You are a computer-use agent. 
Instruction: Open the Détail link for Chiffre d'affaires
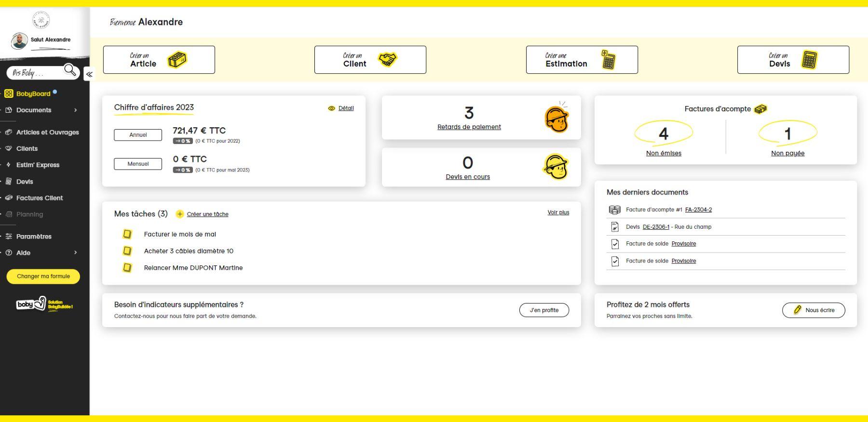tap(346, 108)
